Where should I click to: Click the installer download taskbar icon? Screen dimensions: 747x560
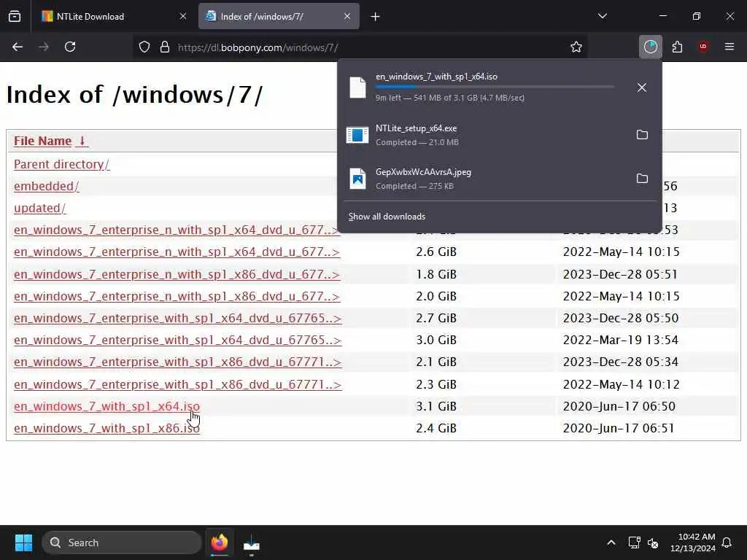[x=252, y=542]
